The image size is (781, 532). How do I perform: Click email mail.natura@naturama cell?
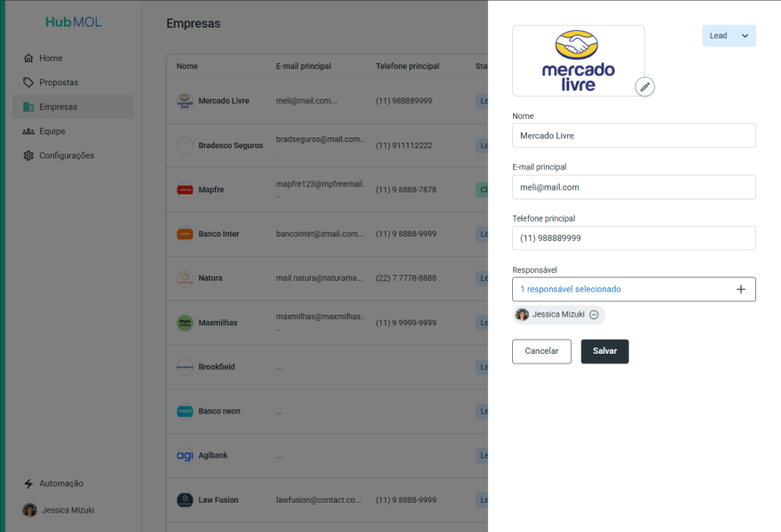[319, 278]
